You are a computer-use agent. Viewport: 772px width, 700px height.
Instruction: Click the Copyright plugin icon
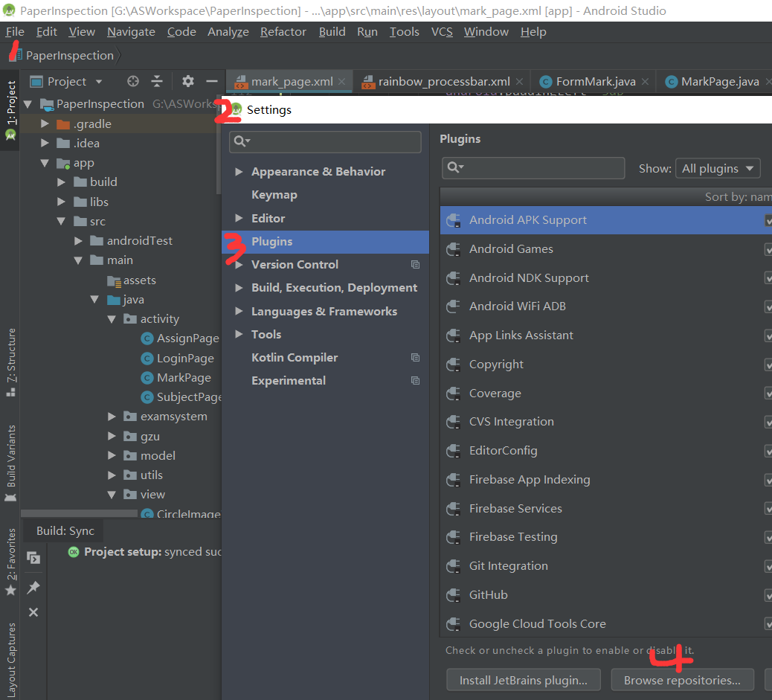click(454, 365)
